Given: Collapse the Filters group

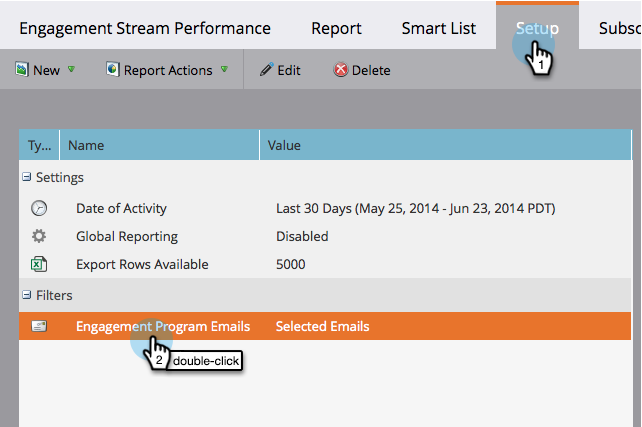Looking at the screenshot, I should [x=27, y=296].
